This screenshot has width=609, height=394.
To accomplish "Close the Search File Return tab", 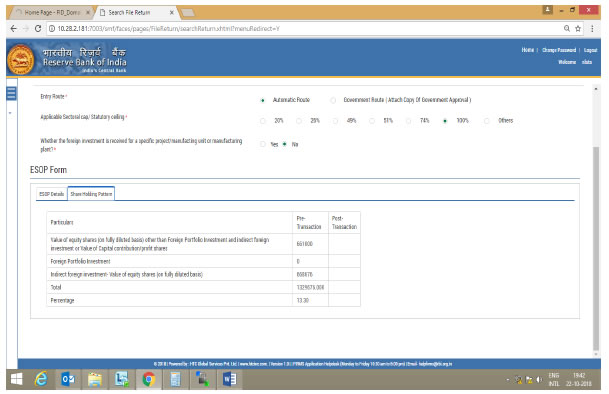I will 172,12.
